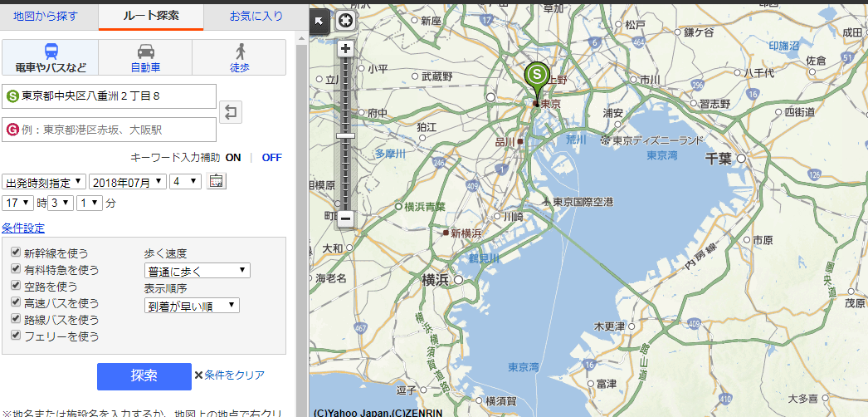Image resolution: width=868 pixels, height=417 pixels.
Task: Open the 出発時刻指定 dropdown
Action: coord(44,182)
